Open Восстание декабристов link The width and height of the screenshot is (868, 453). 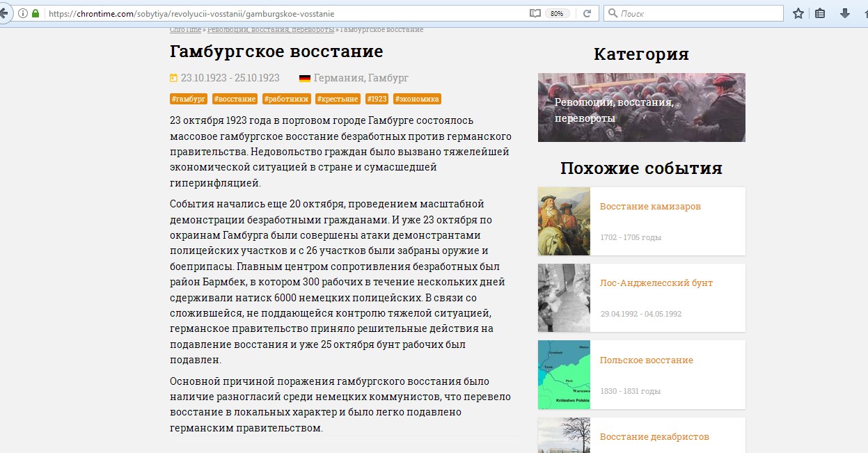654,437
